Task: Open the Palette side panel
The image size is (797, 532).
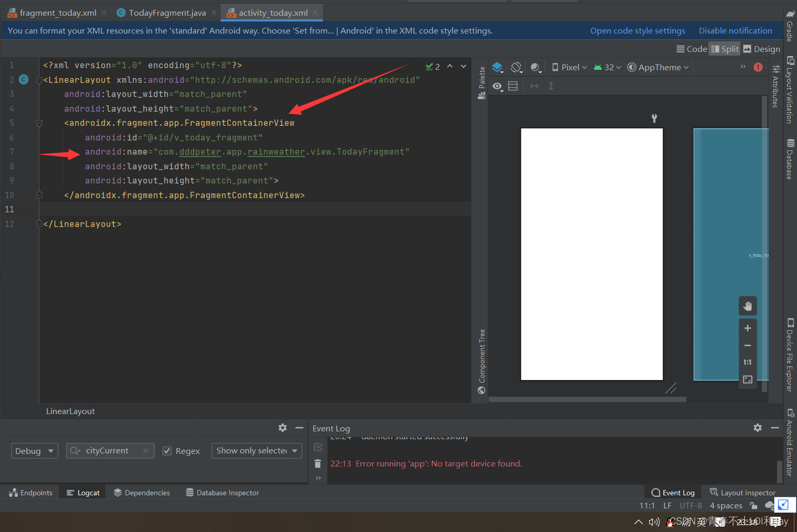Action: pos(482,83)
